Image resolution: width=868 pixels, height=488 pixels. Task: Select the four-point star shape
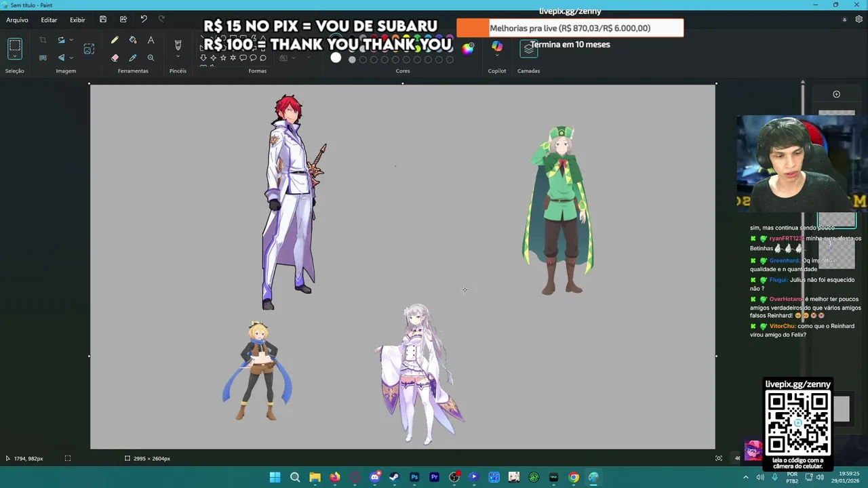(x=213, y=58)
